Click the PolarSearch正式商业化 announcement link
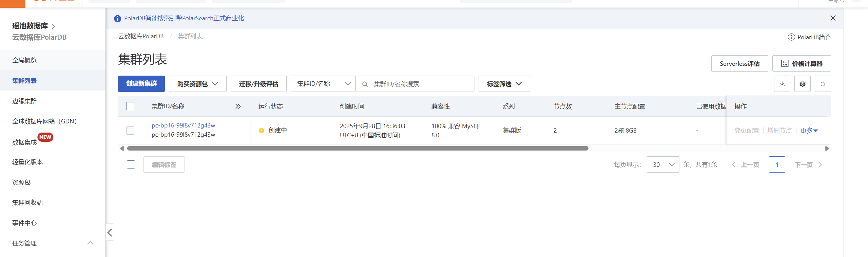This screenshot has width=868, height=257. tap(184, 18)
